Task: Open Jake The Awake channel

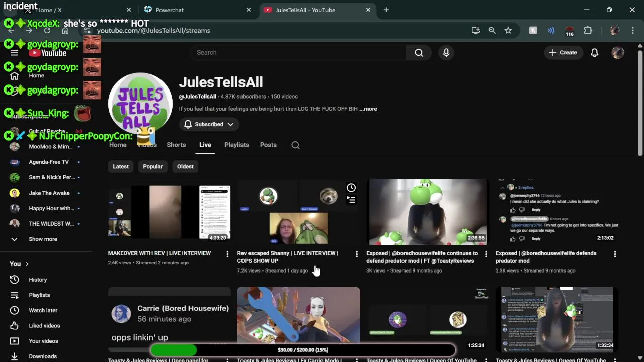Action: [x=45, y=193]
